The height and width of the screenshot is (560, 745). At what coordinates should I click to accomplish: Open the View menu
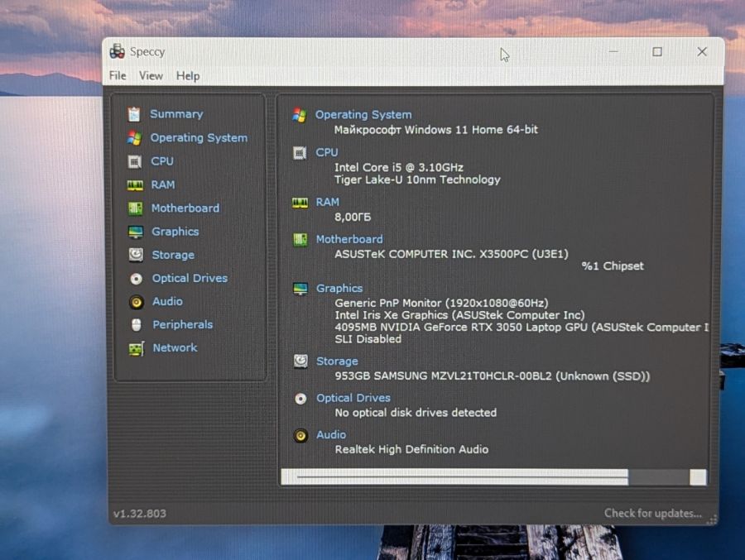151,75
